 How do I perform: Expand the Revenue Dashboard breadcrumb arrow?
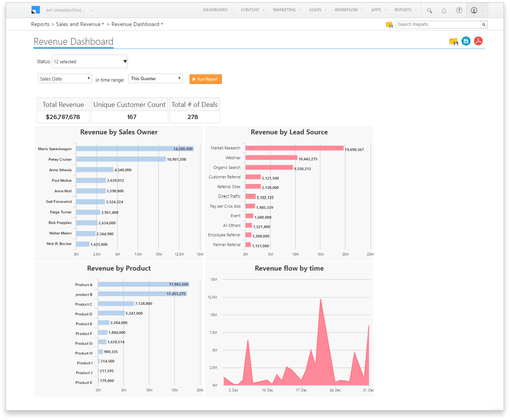(x=162, y=24)
